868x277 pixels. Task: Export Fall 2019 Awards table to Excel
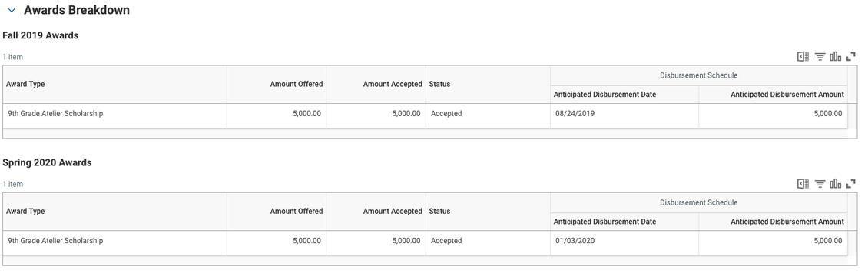(x=803, y=56)
